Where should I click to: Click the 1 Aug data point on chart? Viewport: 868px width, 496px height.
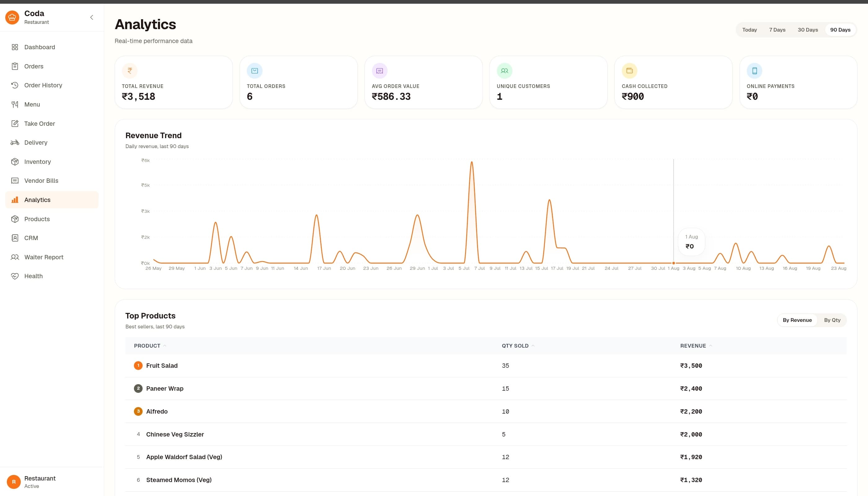tap(673, 263)
